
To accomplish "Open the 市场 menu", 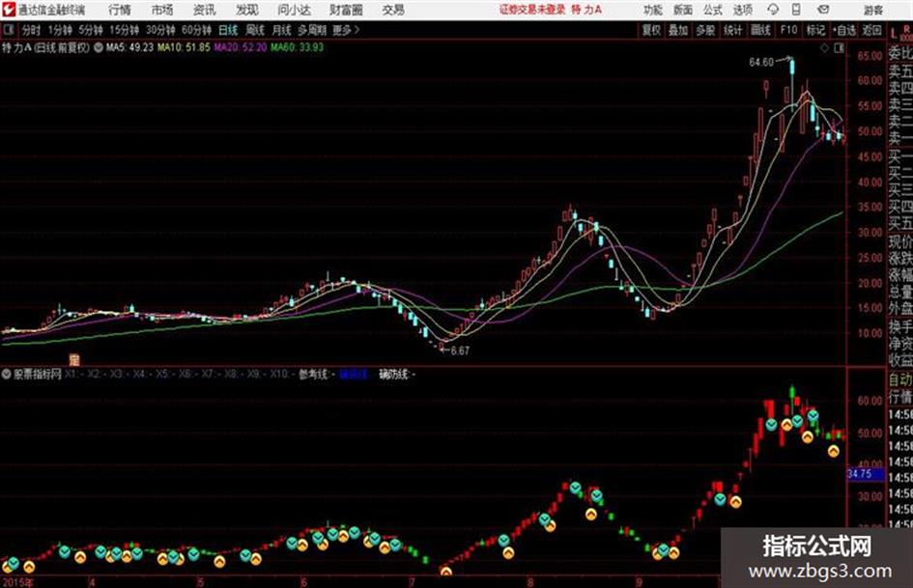I will tap(162, 10).
